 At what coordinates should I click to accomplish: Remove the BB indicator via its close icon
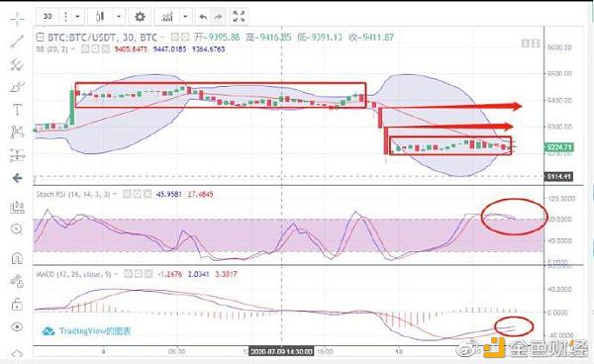[x=105, y=49]
